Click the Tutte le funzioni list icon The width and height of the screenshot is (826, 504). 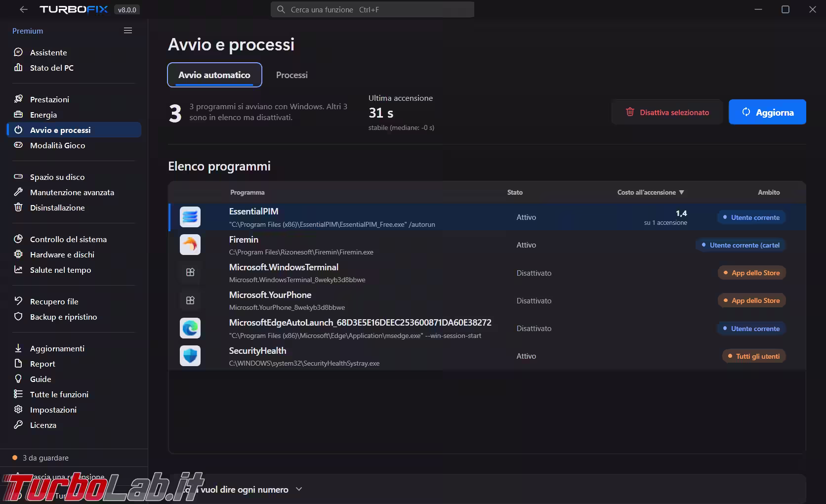tap(18, 394)
